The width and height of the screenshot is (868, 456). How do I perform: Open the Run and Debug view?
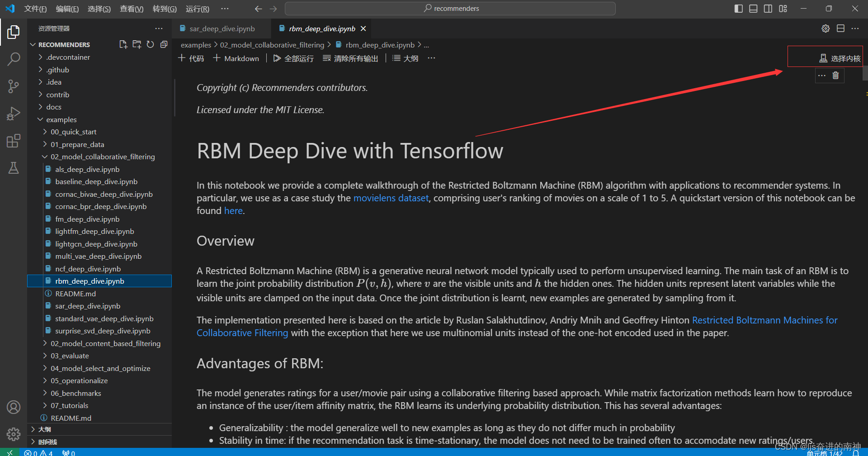coord(14,113)
